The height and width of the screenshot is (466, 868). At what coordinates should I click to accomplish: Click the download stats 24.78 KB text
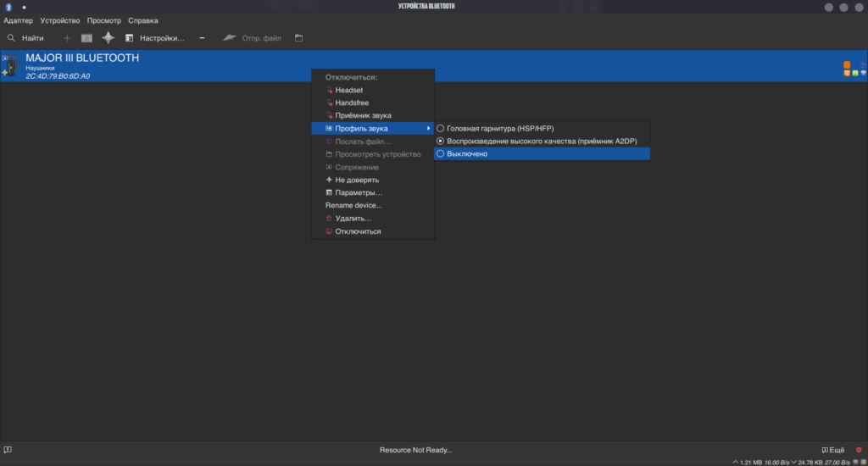point(810,463)
